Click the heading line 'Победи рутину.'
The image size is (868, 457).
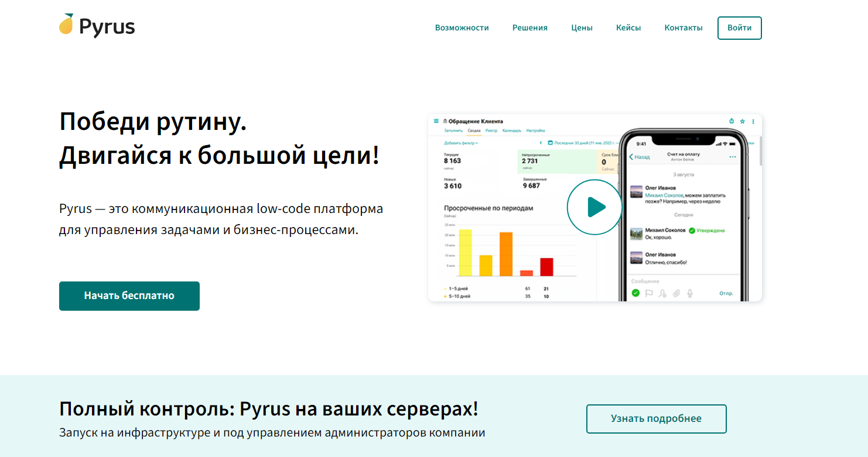(153, 122)
